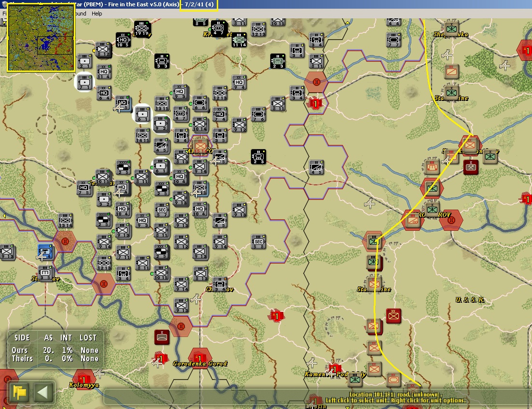Image resolution: width=532 pixels, height=409 pixels.
Task: Select SEC unit marked 5 8
Action: 259,241
